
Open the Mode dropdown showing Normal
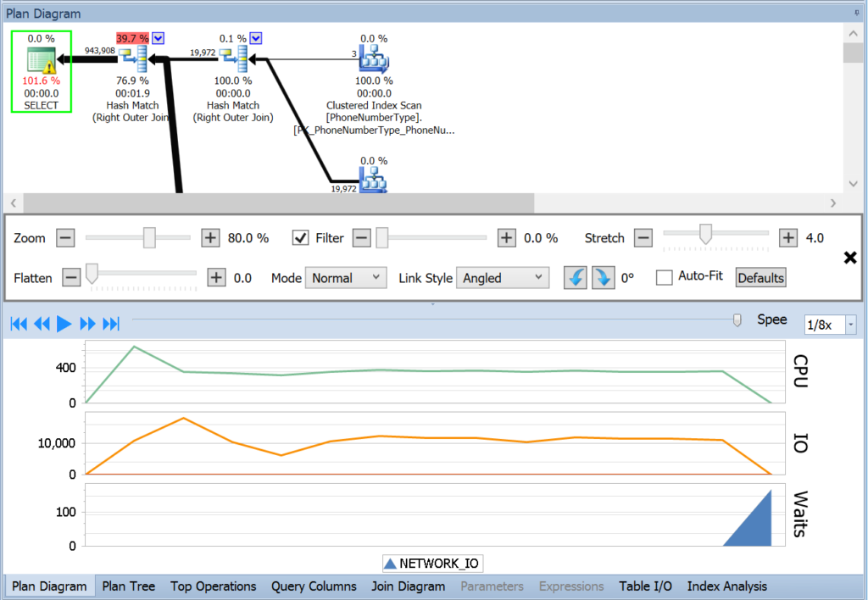click(x=346, y=278)
